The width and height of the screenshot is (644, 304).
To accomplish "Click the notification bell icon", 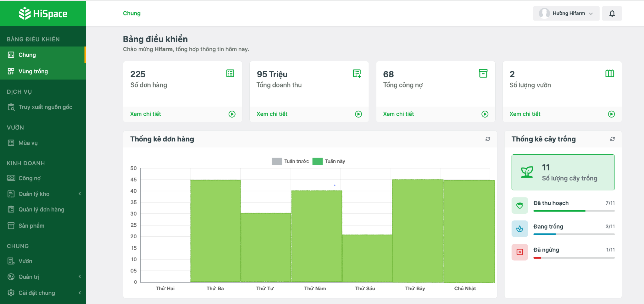I will pyautogui.click(x=612, y=14).
